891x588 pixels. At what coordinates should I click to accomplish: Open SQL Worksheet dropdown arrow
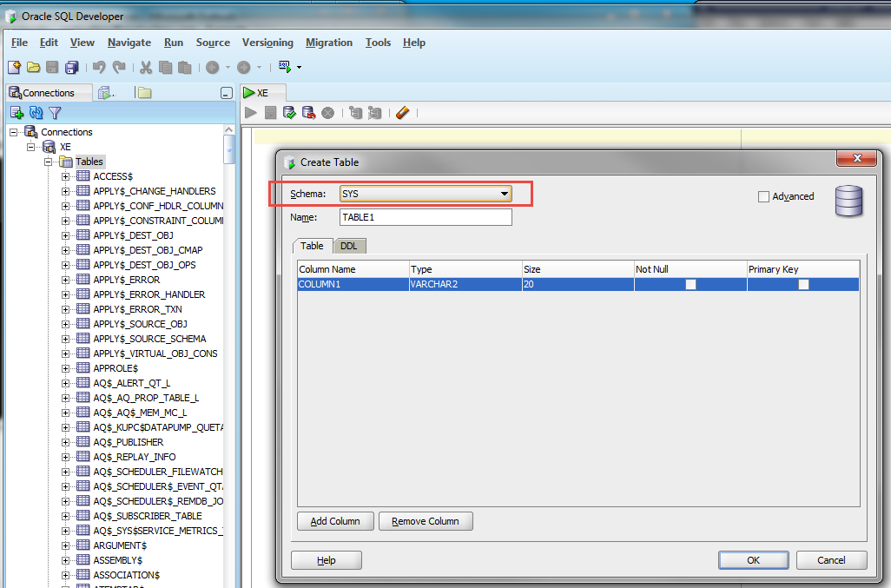click(299, 68)
